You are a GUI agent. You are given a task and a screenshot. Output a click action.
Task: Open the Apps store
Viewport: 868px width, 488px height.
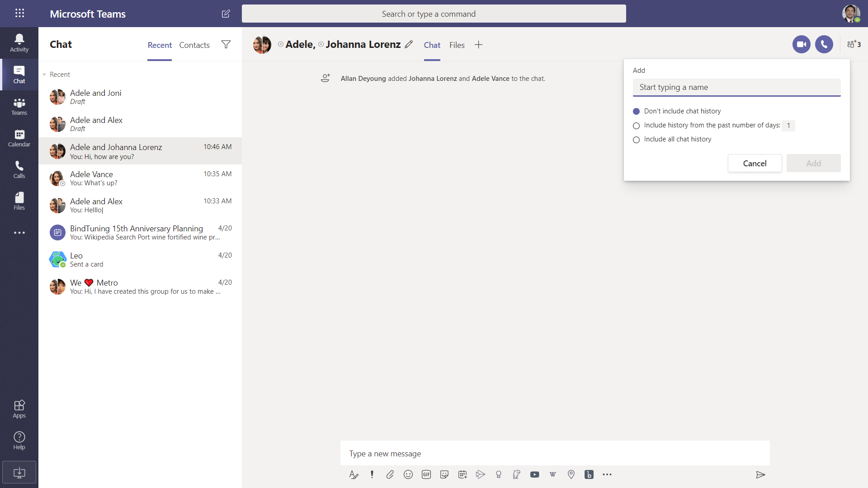19,409
